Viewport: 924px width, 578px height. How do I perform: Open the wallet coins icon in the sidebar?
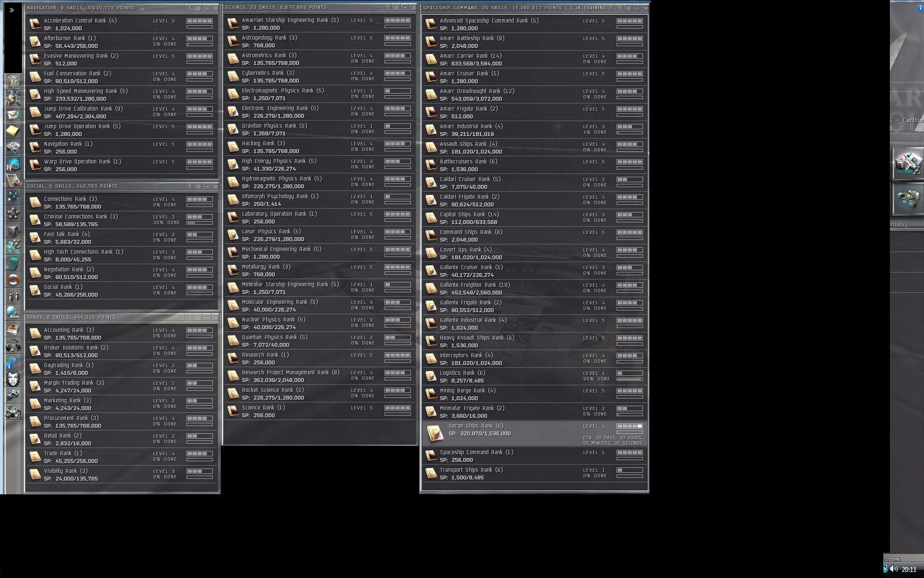(x=14, y=247)
